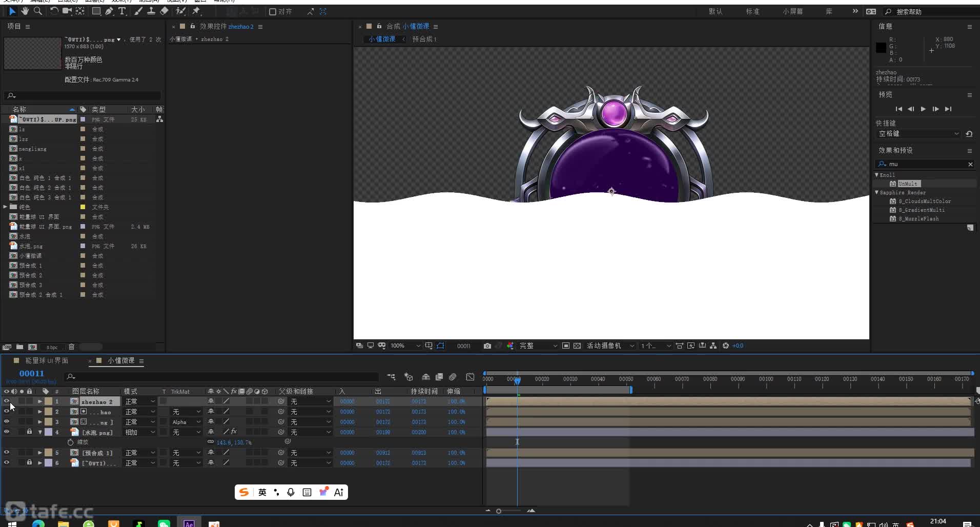Open the show channel and color management icon
Image resolution: width=980 pixels, height=527 pixels.
coord(510,346)
